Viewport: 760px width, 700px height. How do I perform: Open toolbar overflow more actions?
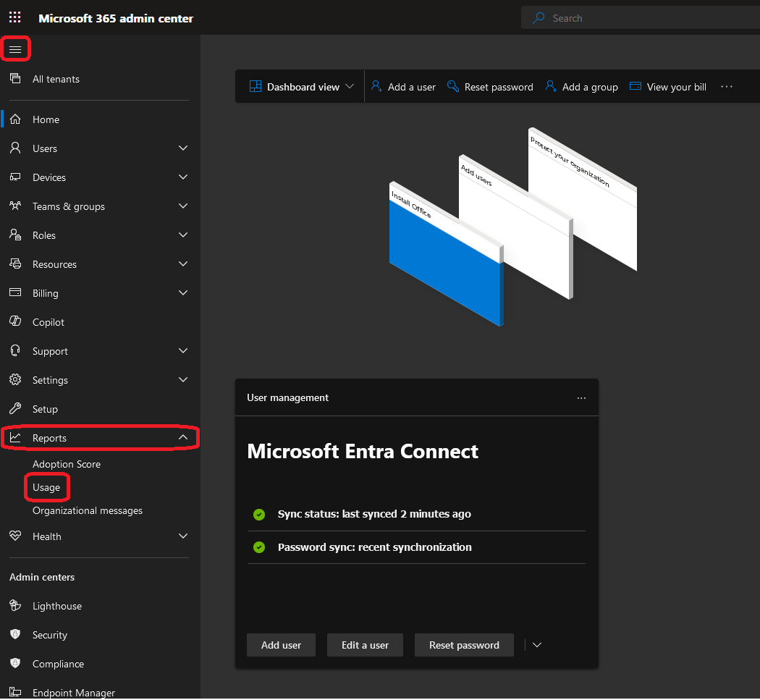coord(726,86)
